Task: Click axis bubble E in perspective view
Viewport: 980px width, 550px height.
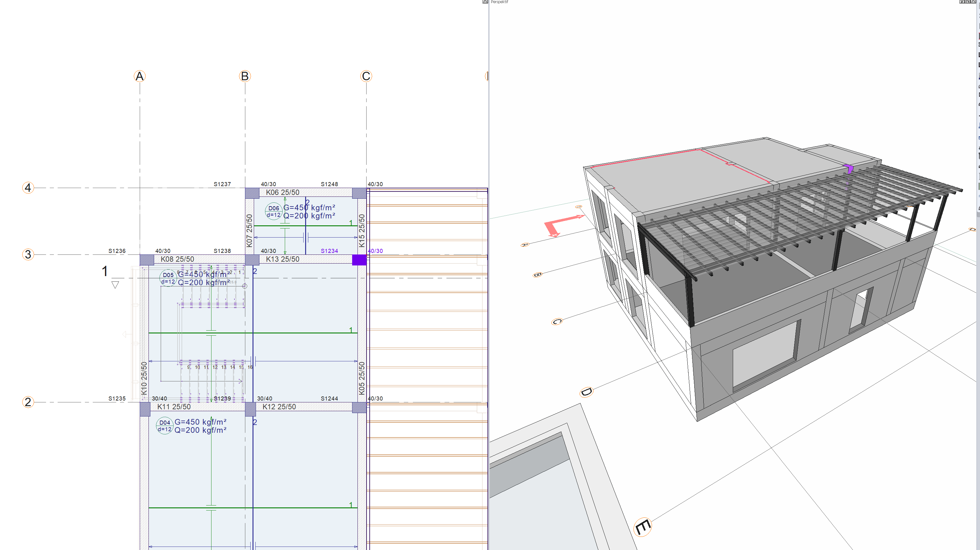Action: pos(643,527)
